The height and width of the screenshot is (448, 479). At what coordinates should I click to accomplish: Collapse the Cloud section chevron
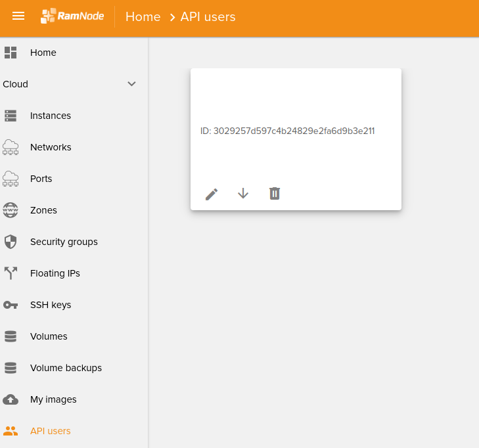click(131, 84)
